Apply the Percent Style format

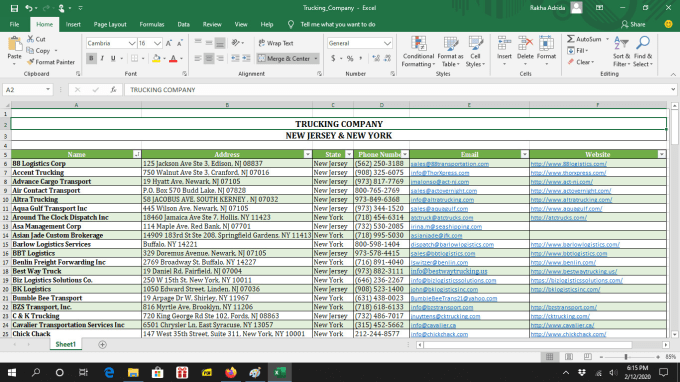tap(350, 59)
